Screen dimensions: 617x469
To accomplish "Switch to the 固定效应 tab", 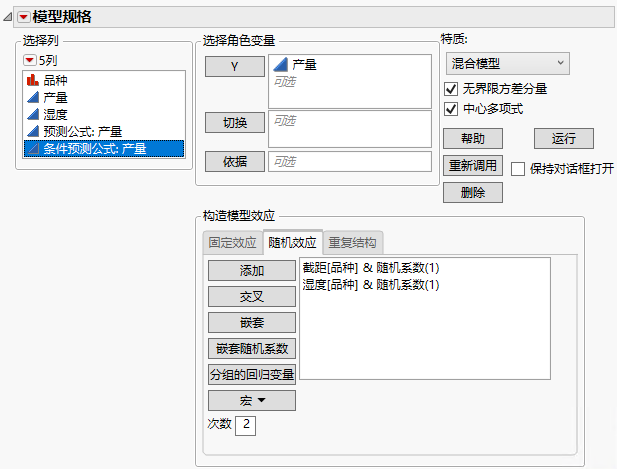I will (232, 242).
